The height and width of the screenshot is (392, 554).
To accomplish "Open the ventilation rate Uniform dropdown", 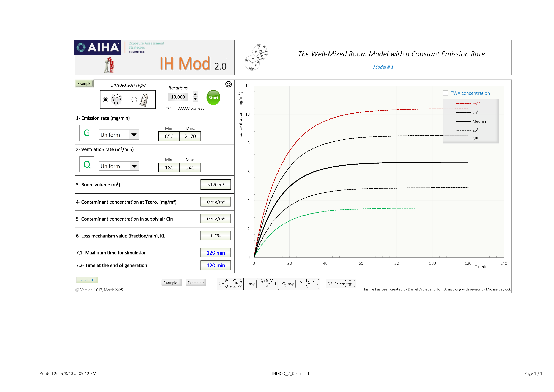I will coord(134,166).
